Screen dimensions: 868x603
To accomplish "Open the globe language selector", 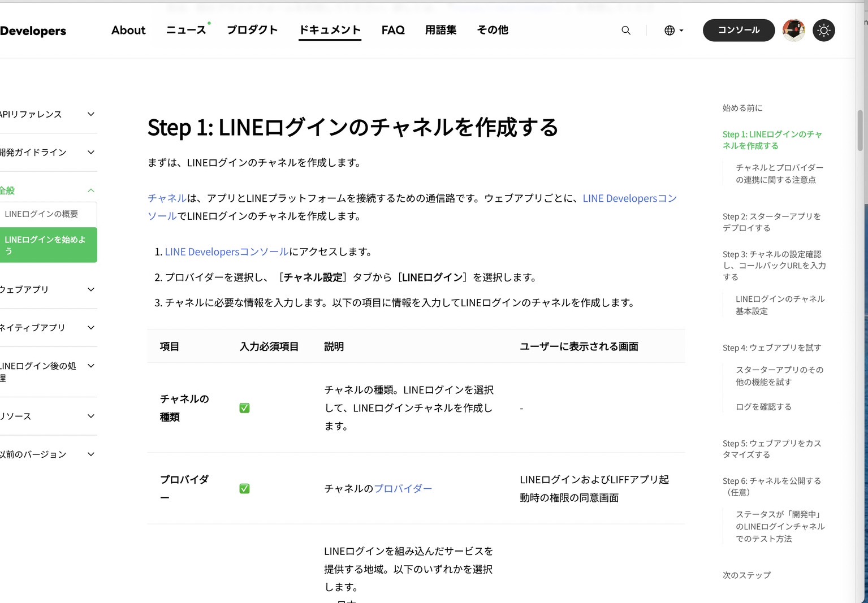I will pos(673,31).
